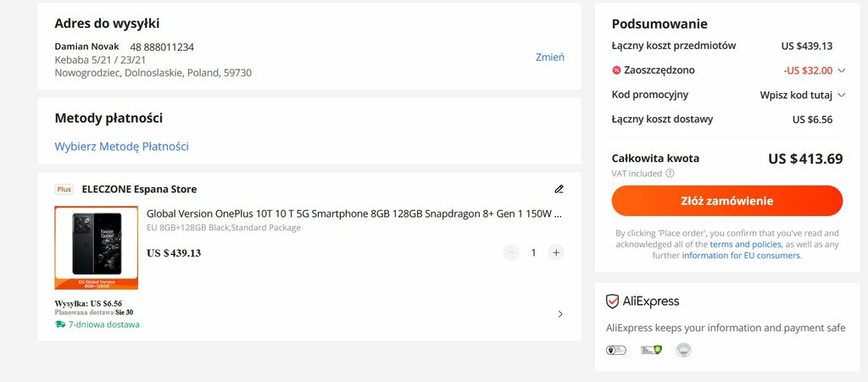Open VAT included info question mark icon
This screenshot has width=868, height=382.
[670, 174]
